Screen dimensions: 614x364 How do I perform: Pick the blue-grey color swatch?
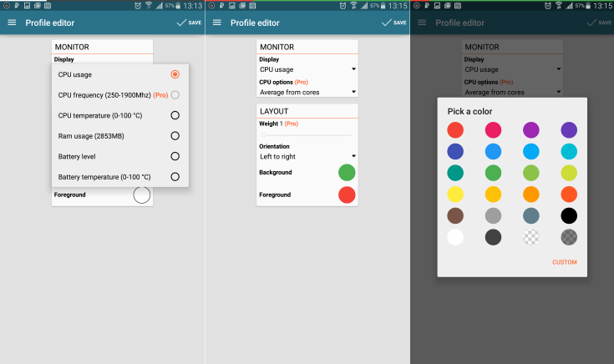click(x=531, y=215)
